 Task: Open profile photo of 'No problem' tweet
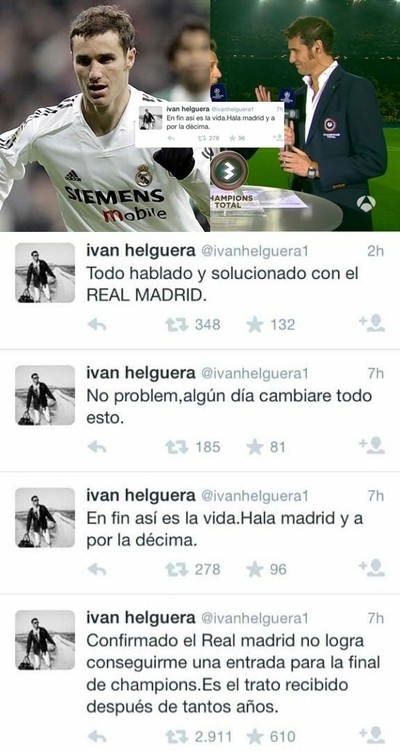click(x=45, y=395)
